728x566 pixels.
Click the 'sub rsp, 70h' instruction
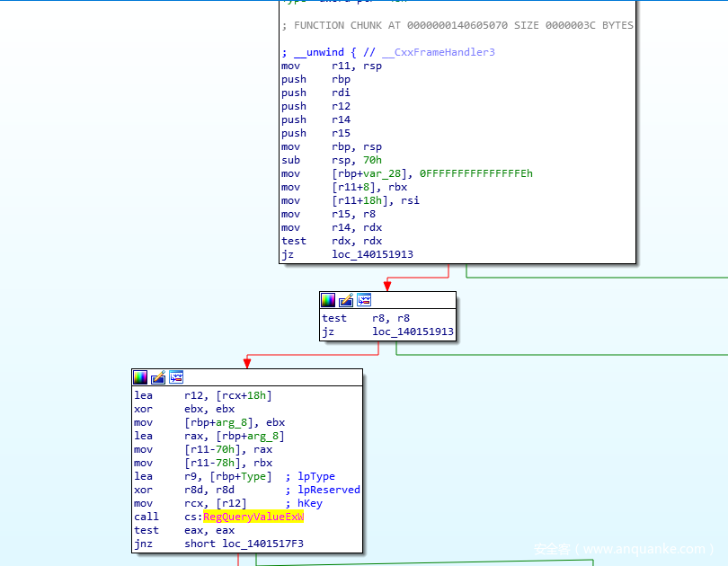coord(332,160)
